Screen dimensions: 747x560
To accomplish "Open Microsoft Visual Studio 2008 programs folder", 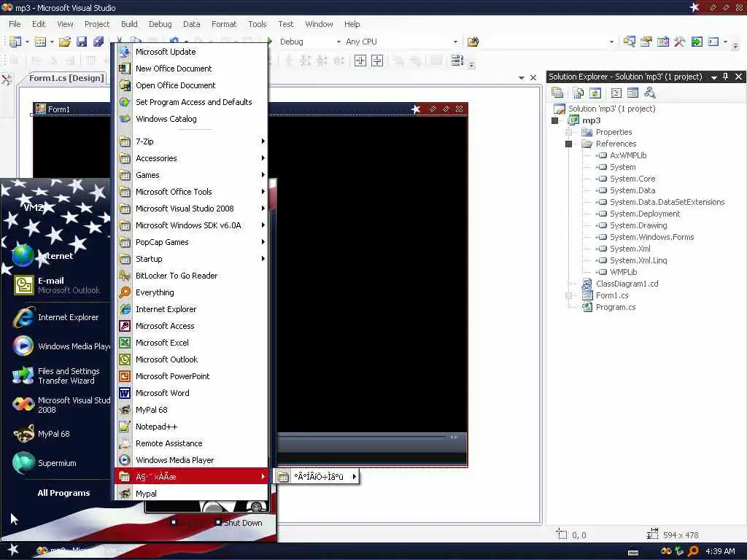I will click(192, 209).
